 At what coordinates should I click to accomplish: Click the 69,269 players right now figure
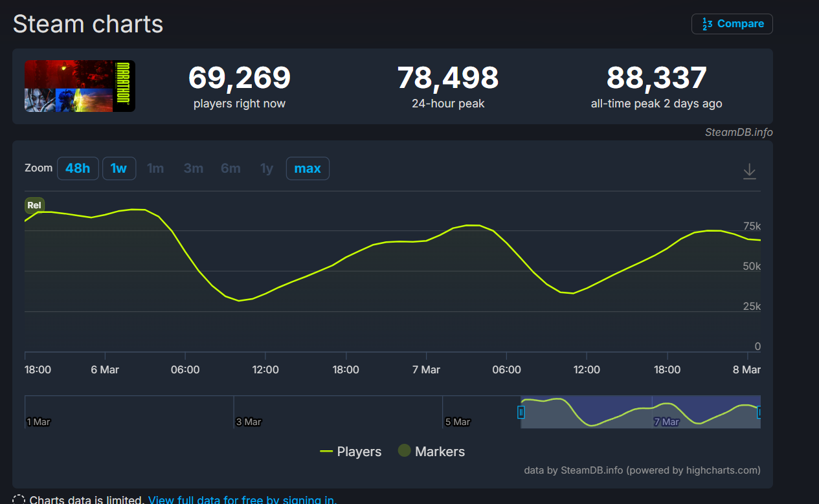[240, 78]
